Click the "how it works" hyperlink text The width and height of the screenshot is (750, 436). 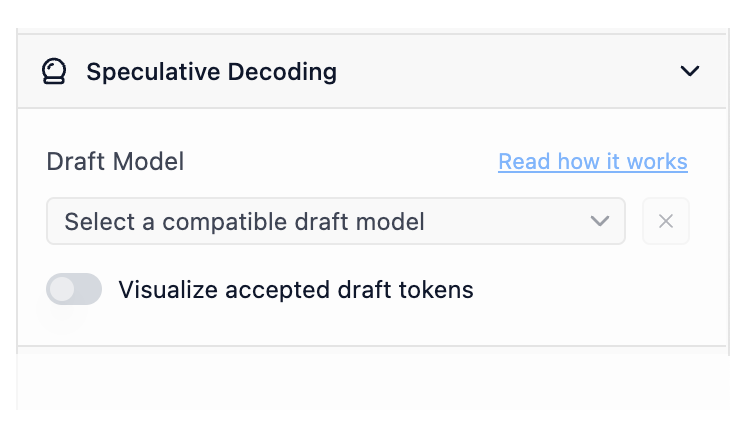coord(620,162)
